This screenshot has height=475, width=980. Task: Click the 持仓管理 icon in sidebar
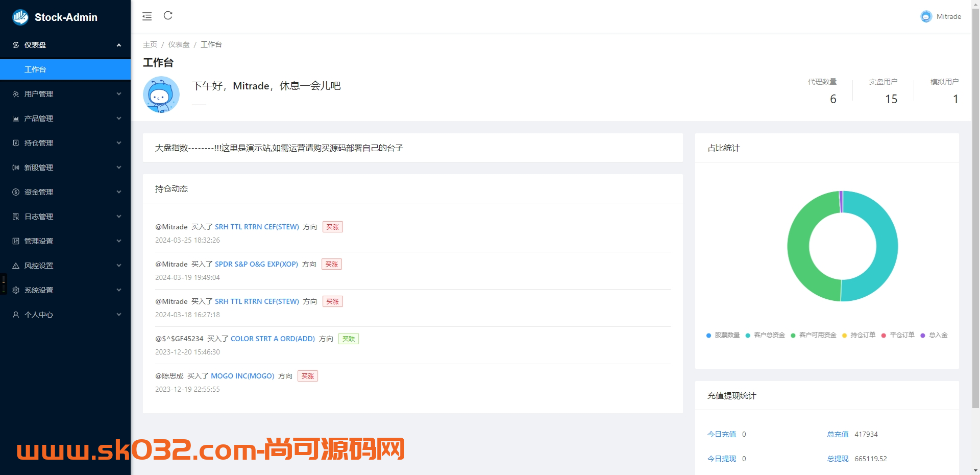click(x=16, y=143)
